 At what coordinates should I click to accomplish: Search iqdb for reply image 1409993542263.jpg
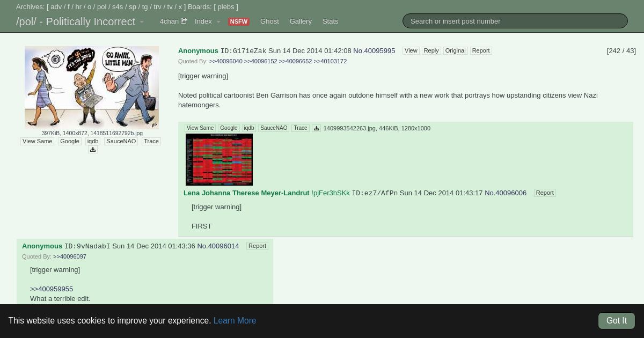249,128
